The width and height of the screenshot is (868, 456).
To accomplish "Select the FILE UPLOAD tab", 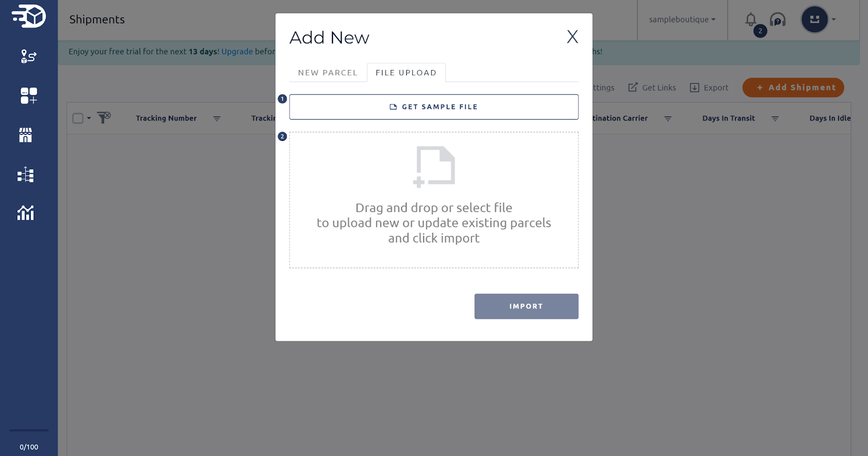I will pos(406,73).
